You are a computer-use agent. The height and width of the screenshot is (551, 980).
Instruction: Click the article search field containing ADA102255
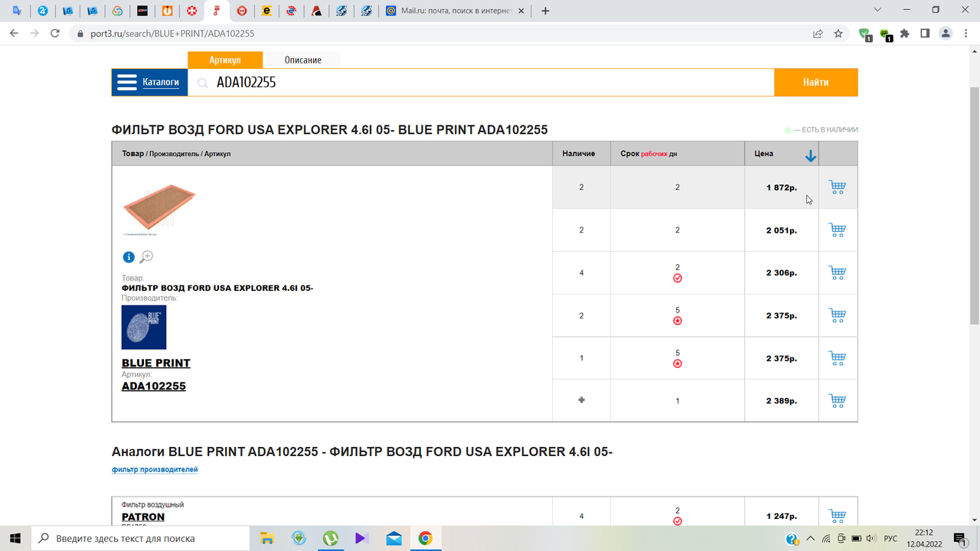(481, 83)
